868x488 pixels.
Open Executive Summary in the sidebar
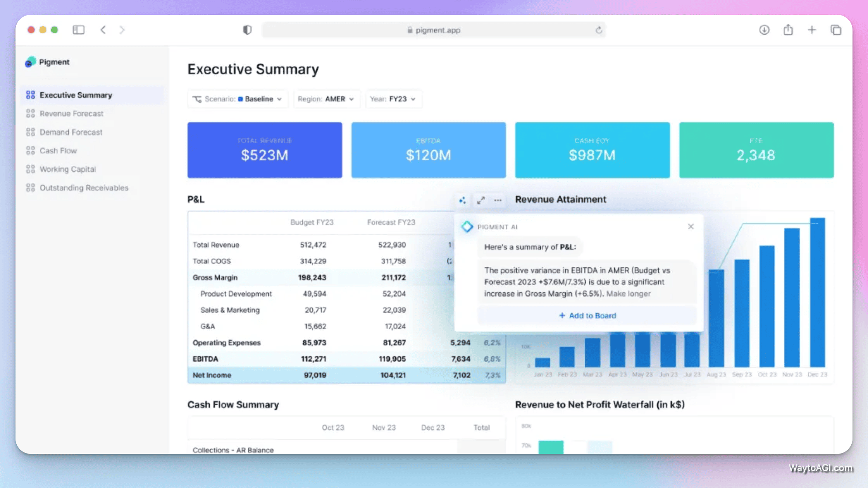92,95
